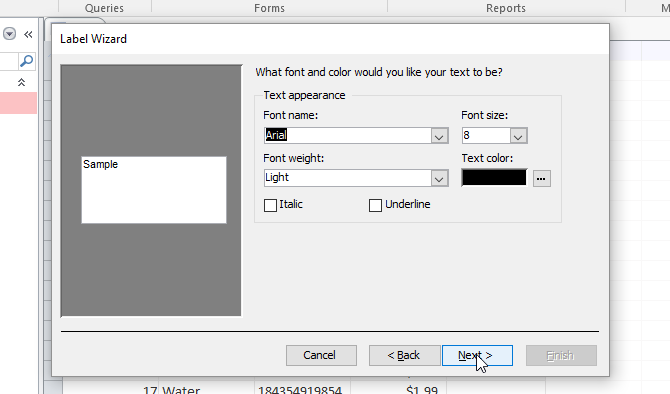The width and height of the screenshot is (670, 394).
Task: Click the Cancel button
Action: pyautogui.click(x=321, y=356)
